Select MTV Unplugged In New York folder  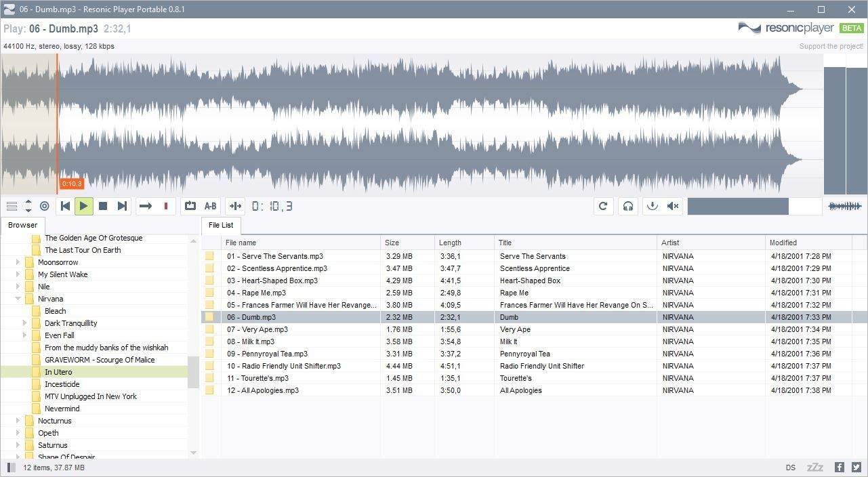91,396
